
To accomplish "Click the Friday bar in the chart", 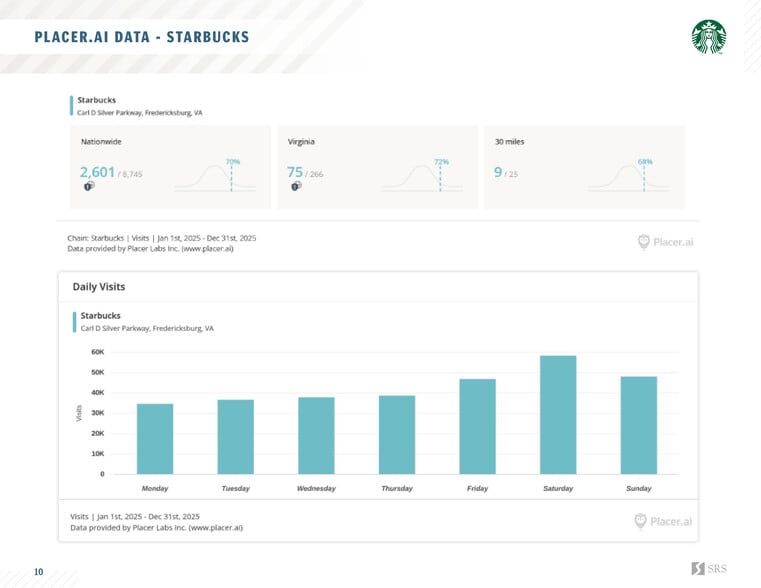I will (x=477, y=427).
